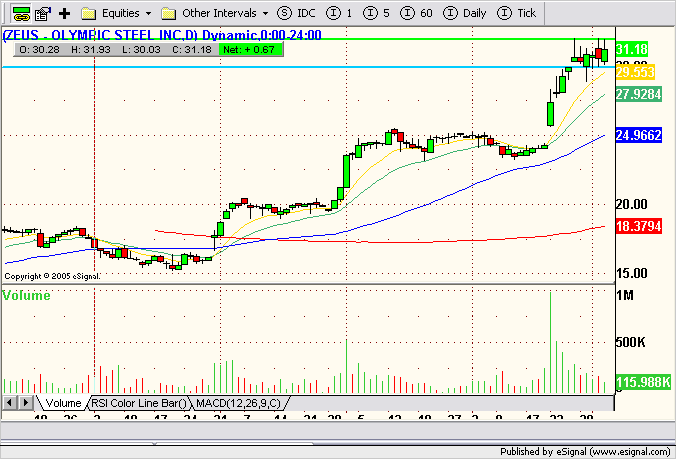Click the L: 30.03 low value
Screen dimensions: 676x459
click(141, 50)
